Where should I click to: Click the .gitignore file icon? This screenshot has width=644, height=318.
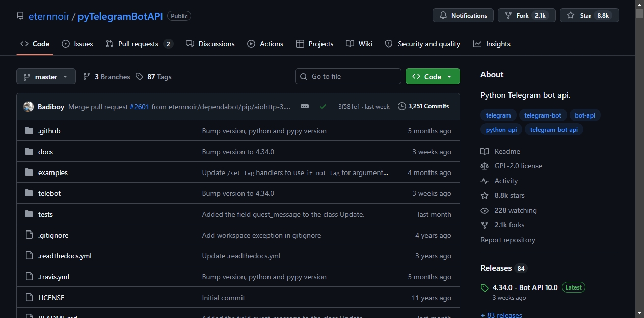click(29, 235)
